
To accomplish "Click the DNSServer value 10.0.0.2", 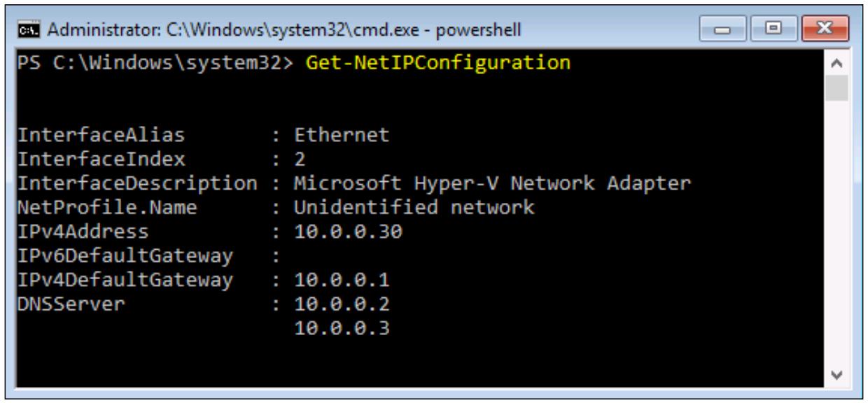I will point(342,304).
